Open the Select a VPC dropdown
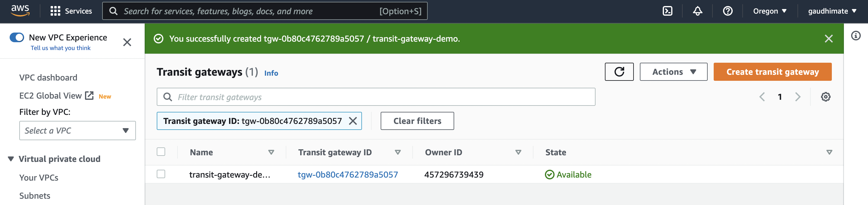The image size is (868, 205). [x=77, y=131]
